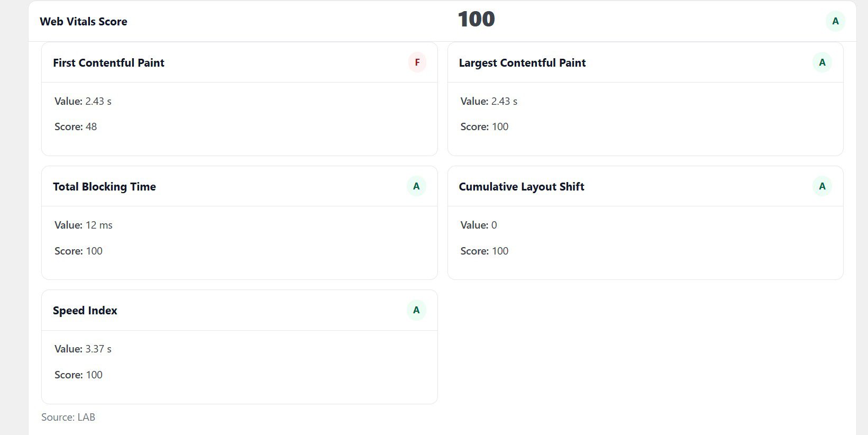Click the Web Vitals Score heading
This screenshot has width=868, height=435.
click(83, 21)
